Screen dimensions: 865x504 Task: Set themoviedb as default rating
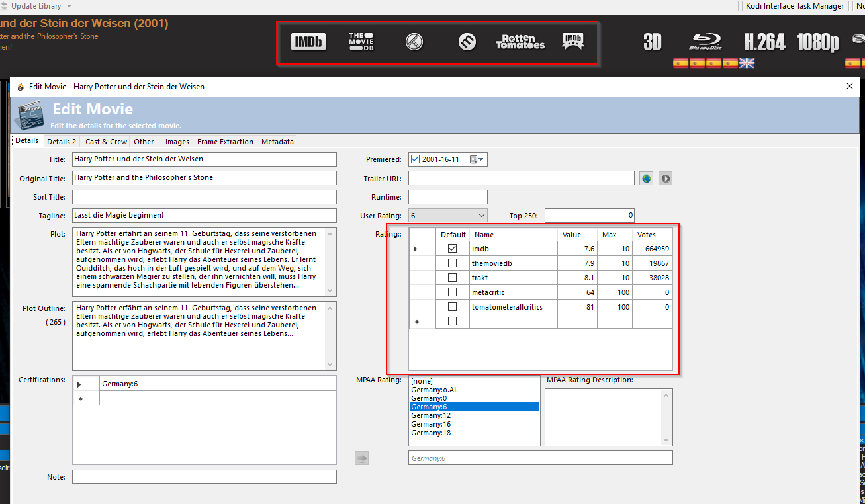[452, 263]
